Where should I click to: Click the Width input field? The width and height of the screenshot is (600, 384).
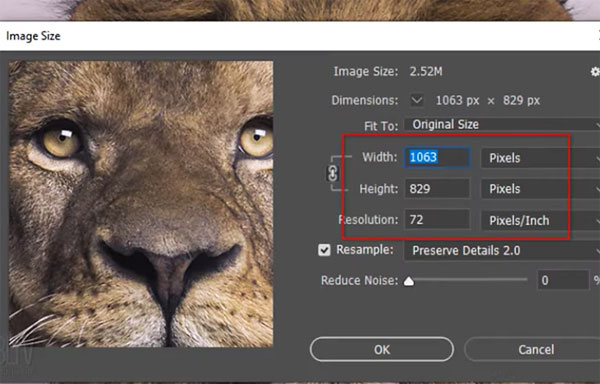(437, 158)
